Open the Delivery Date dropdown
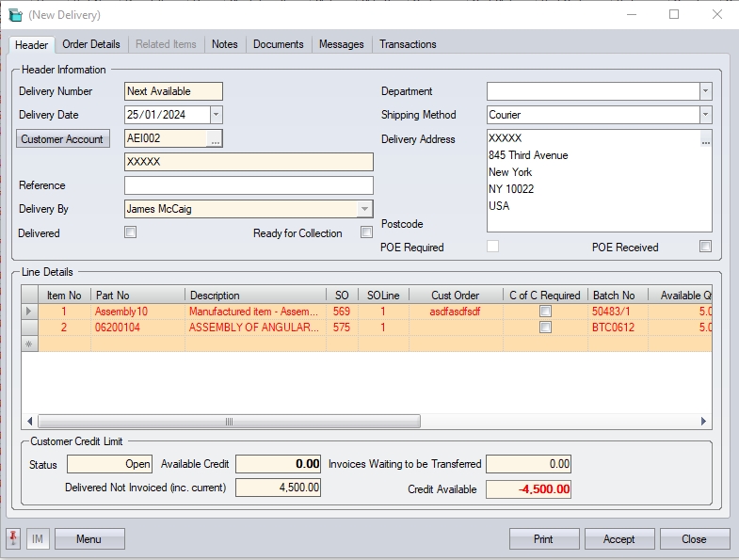 [x=216, y=115]
